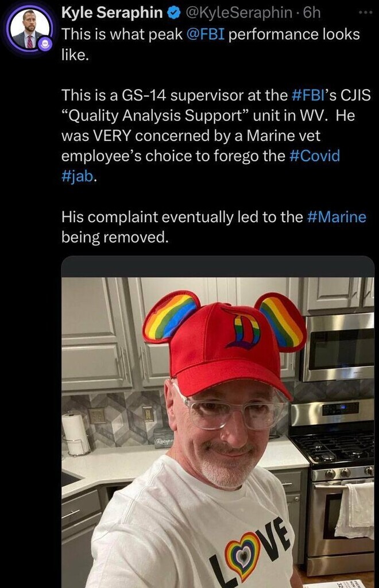Open the 6h timestamp permalink
Screen dimensions: 379x588
tap(312, 13)
